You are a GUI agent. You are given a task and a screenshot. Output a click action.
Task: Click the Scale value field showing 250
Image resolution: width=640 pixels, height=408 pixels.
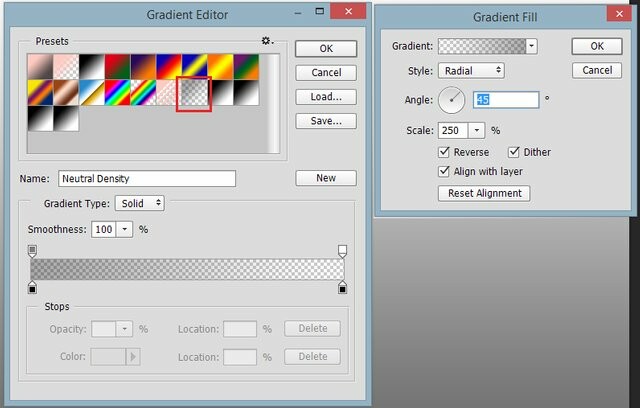[x=453, y=131]
